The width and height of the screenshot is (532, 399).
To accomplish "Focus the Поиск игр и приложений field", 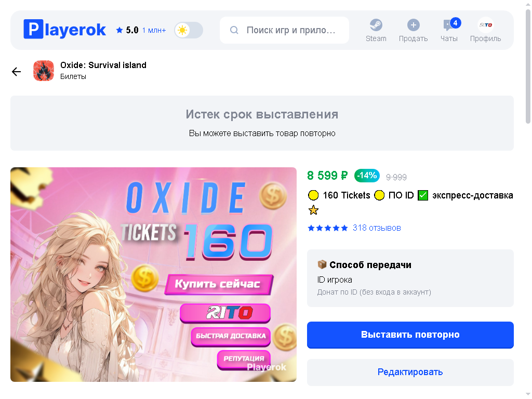I will (x=284, y=30).
